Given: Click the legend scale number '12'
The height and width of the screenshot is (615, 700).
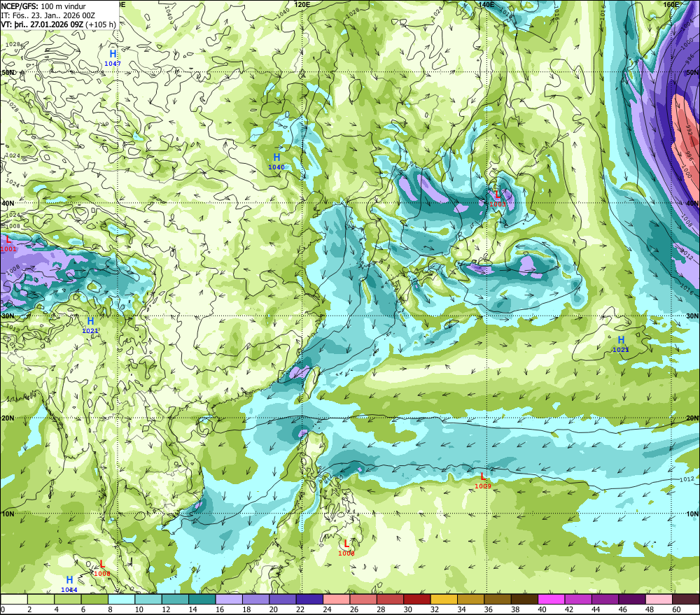Looking at the screenshot, I should pos(166,609).
